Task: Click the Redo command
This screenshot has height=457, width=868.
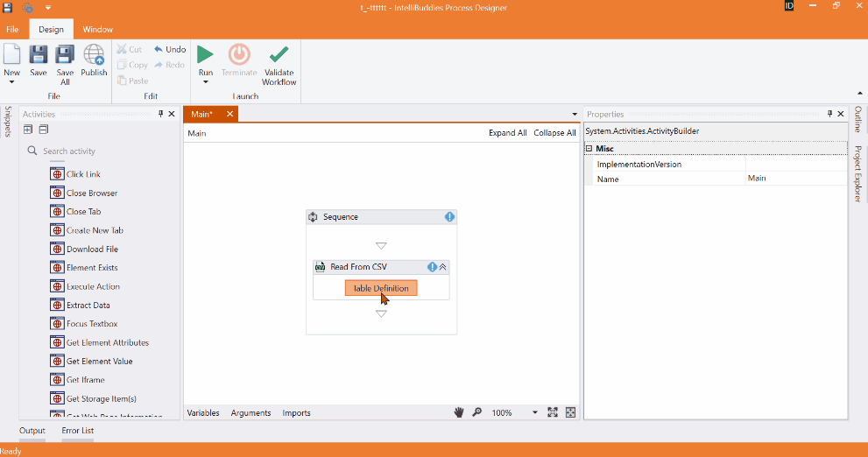Action: pos(169,65)
